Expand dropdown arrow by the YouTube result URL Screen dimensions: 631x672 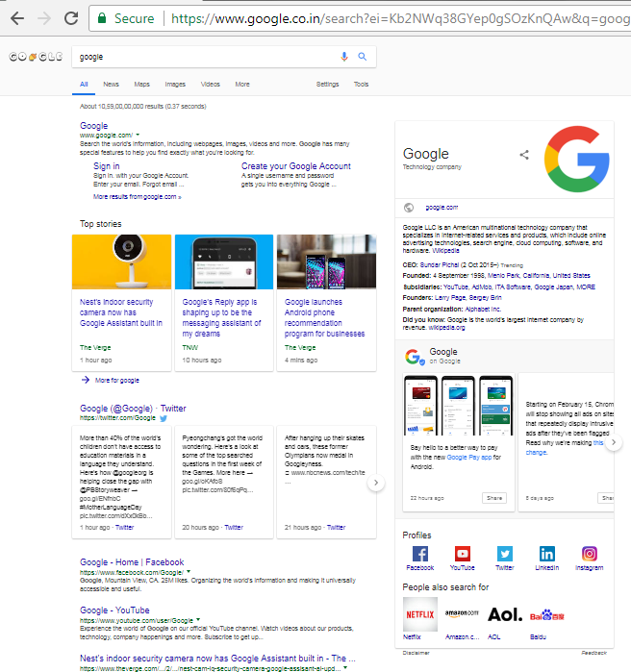coord(198,619)
